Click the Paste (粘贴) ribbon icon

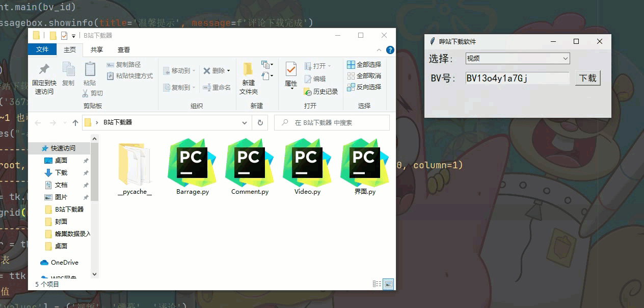pos(90,74)
